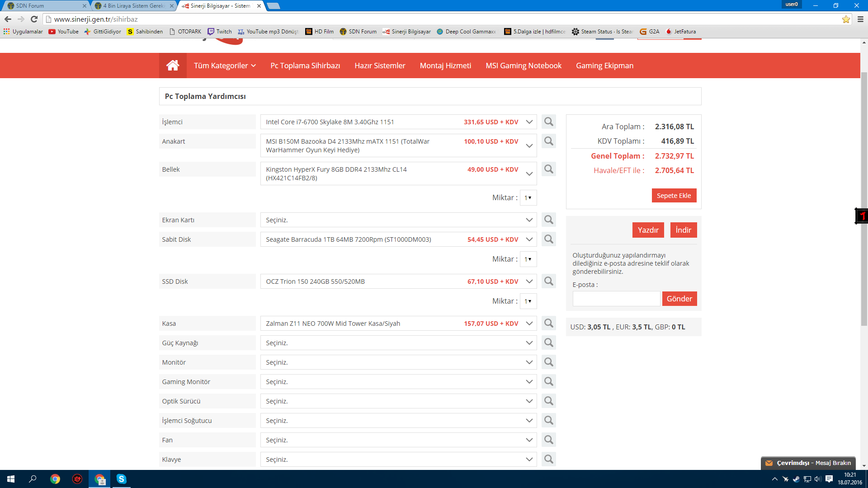This screenshot has height=488, width=868.
Task: Open Miktar quantity dropdown under Bellek
Action: (528, 198)
